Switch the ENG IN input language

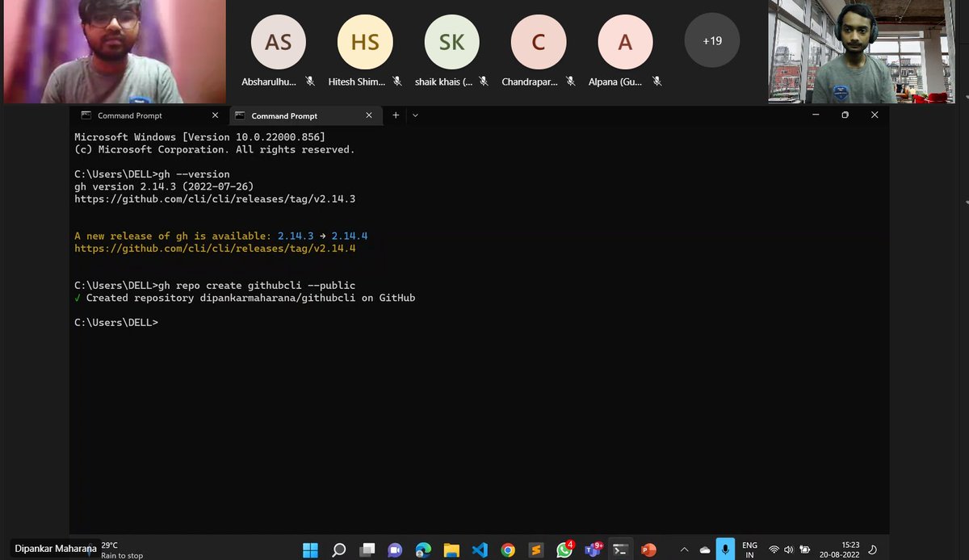750,550
